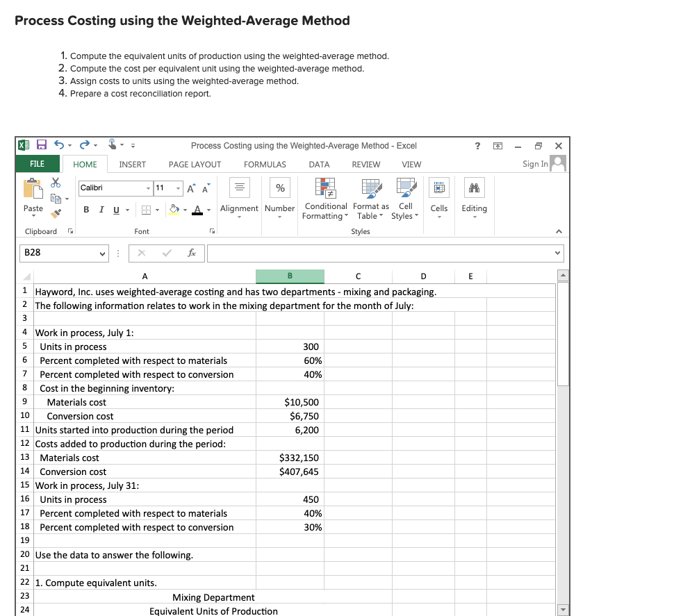This screenshot has height=616, width=674.
Task: Click the Find & Select binoculars icon
Action: 474,187
